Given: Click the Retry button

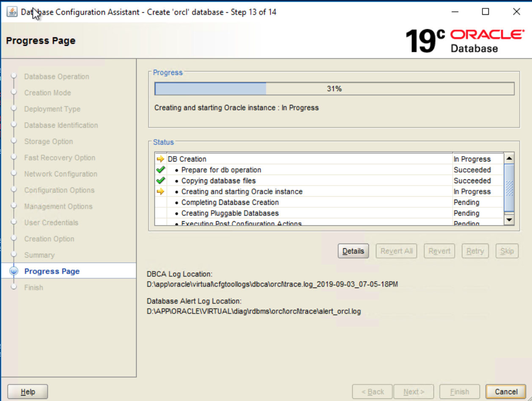Looking at the screenshot, I should click(x=475, y=251).
